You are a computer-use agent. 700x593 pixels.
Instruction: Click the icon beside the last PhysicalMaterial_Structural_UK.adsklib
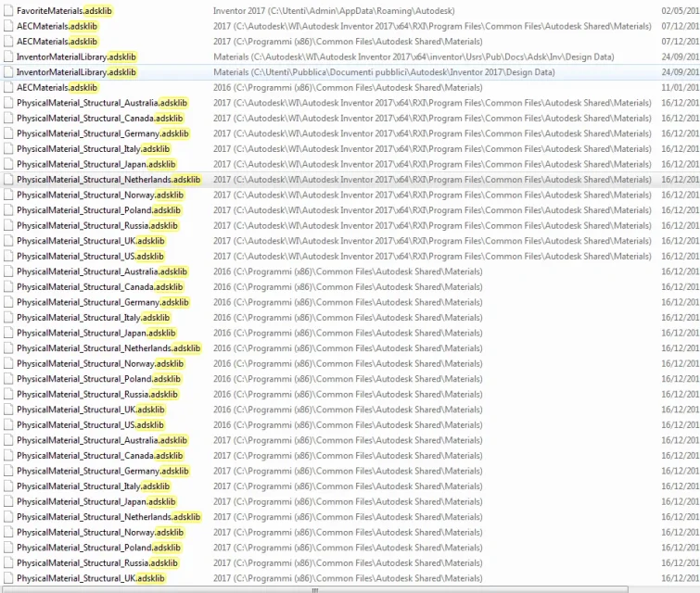click(x=8, y=579)
